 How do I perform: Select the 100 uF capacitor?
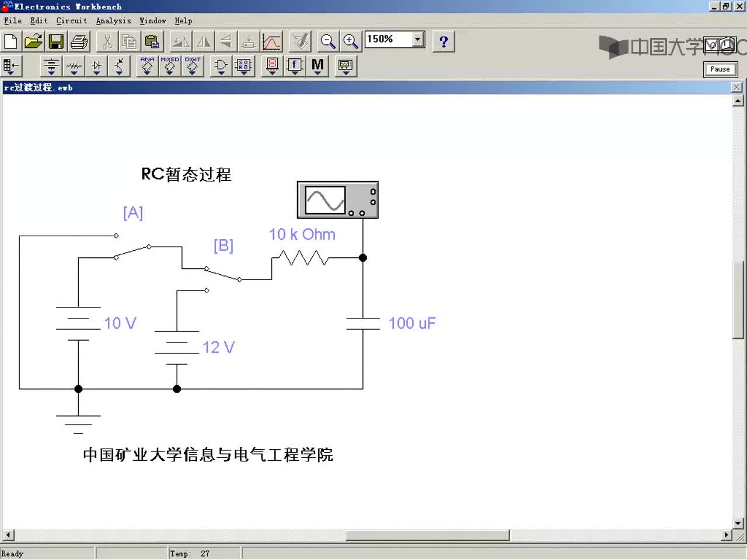click(x=363, y=324)
